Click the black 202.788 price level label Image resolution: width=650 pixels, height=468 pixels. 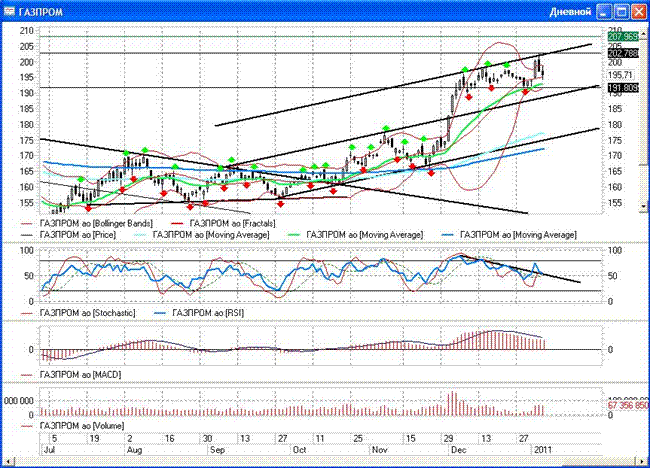click(623, 53)
